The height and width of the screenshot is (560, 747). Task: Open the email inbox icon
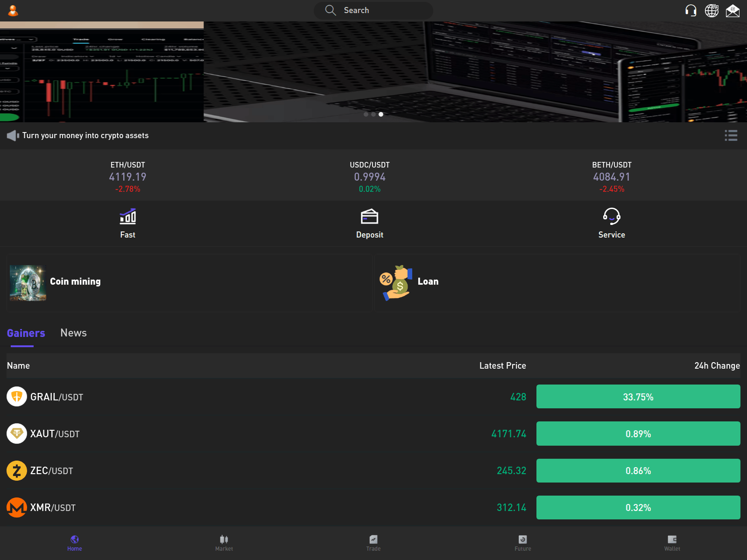point(733,10)
